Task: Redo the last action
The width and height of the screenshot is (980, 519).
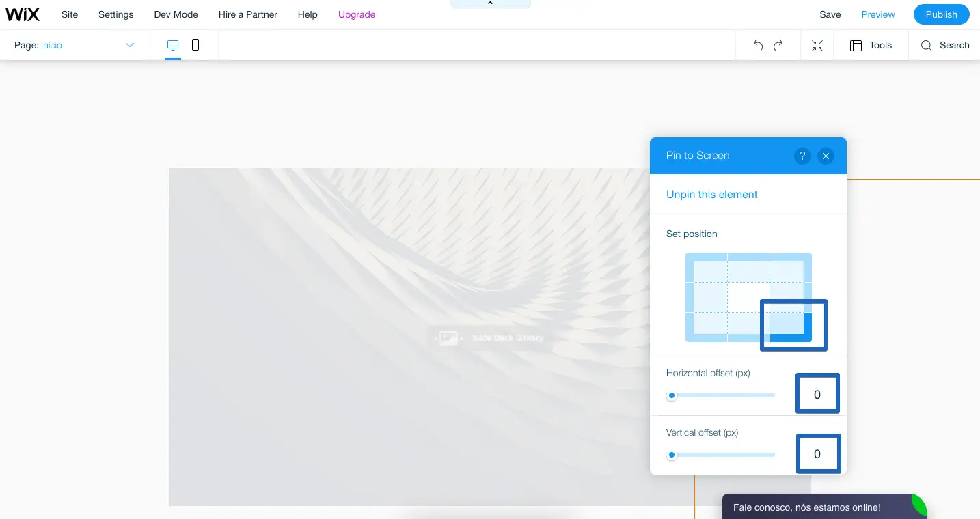Action: point(778,45)
